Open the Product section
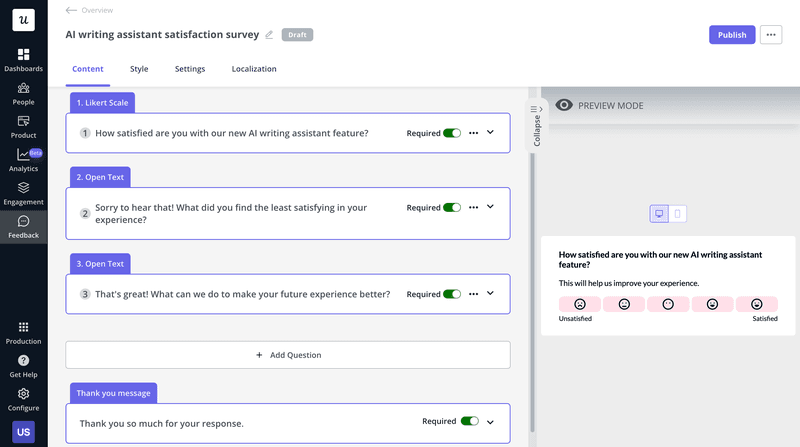 pos(23,127)
